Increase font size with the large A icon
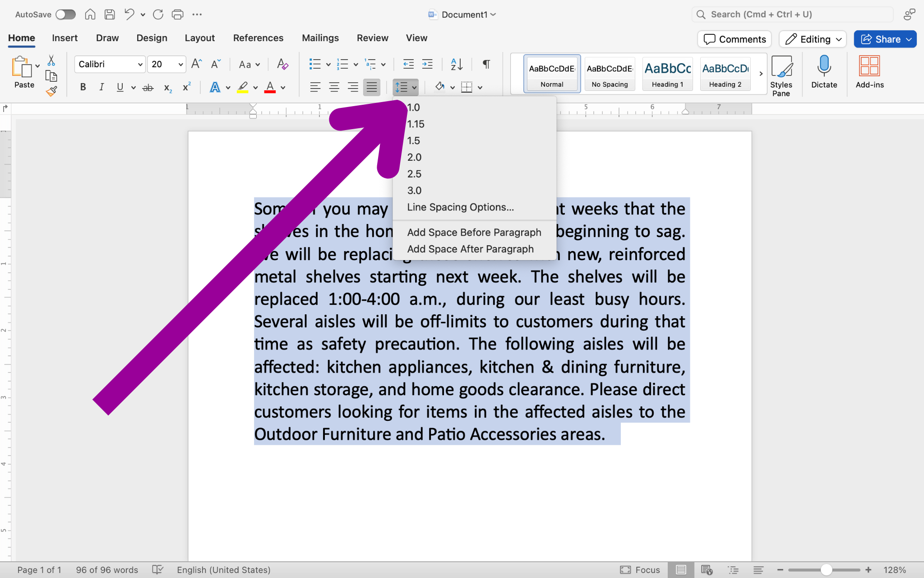 coord(196,64)
